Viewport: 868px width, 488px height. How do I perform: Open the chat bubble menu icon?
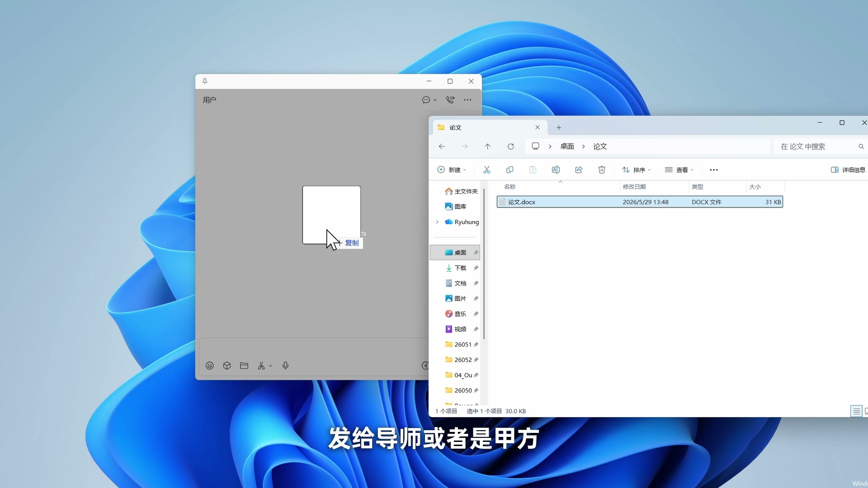click(426, 100)
